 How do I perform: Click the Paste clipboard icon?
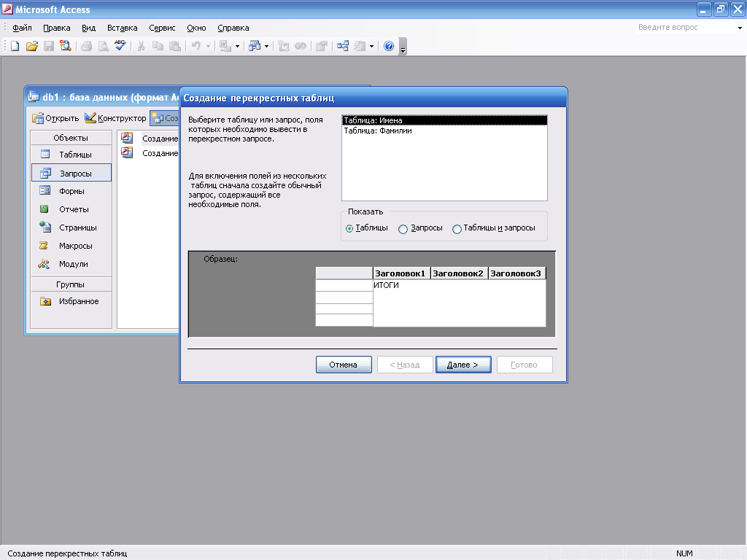[x=175, y=46]
